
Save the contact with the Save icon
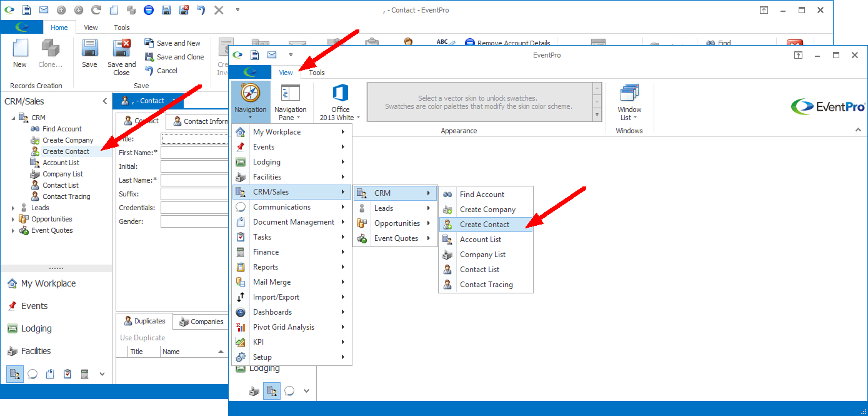[x=89, y=53]
